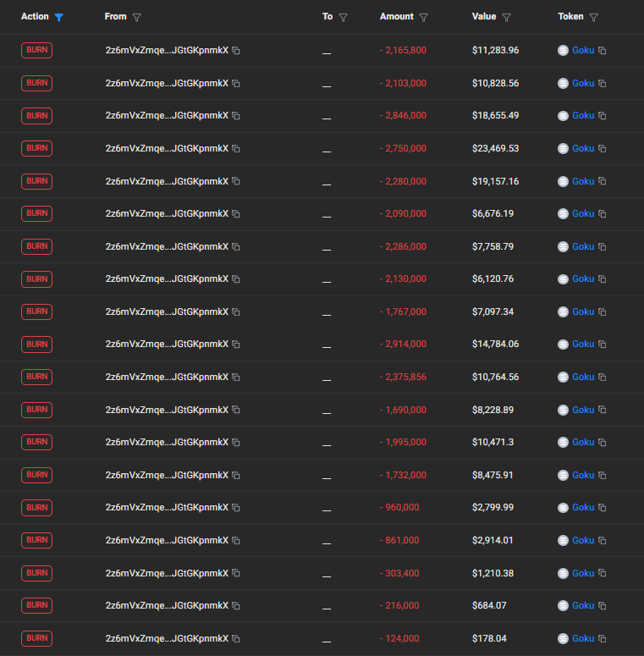
Task: Copy Goku token address in the $1,210.38 row
Action: (603, 573)
